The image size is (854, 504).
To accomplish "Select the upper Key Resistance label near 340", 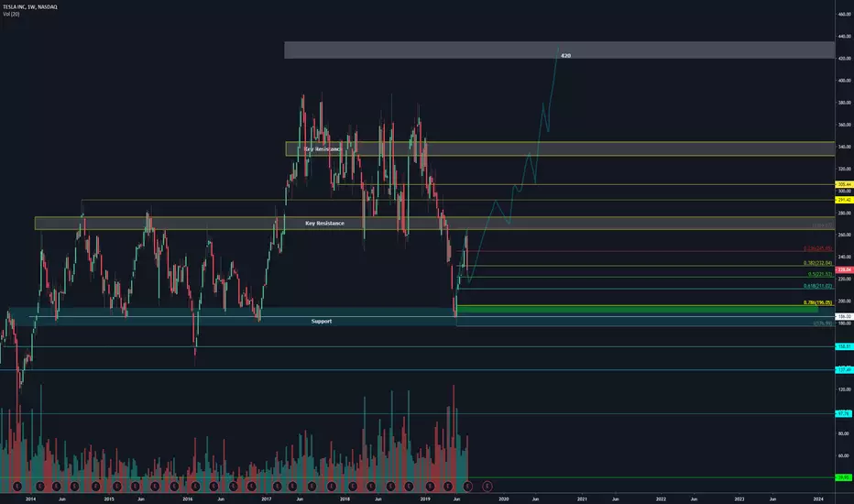I will [x=322, y=148].
